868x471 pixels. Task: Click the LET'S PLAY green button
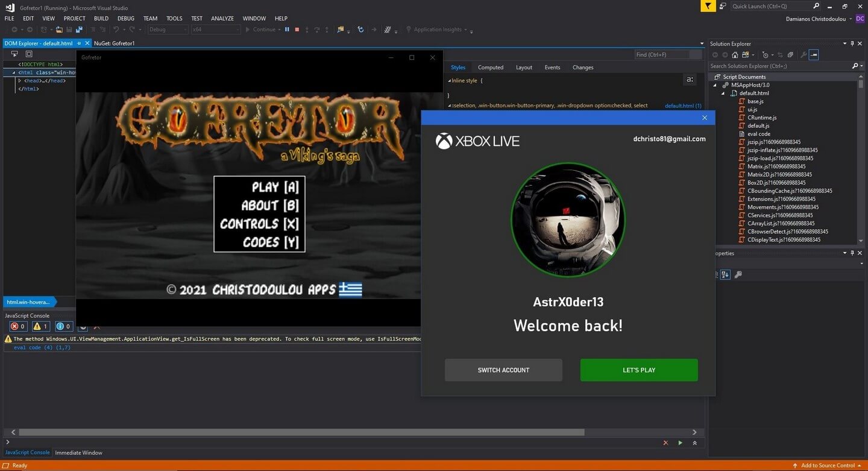click(639, 370)
